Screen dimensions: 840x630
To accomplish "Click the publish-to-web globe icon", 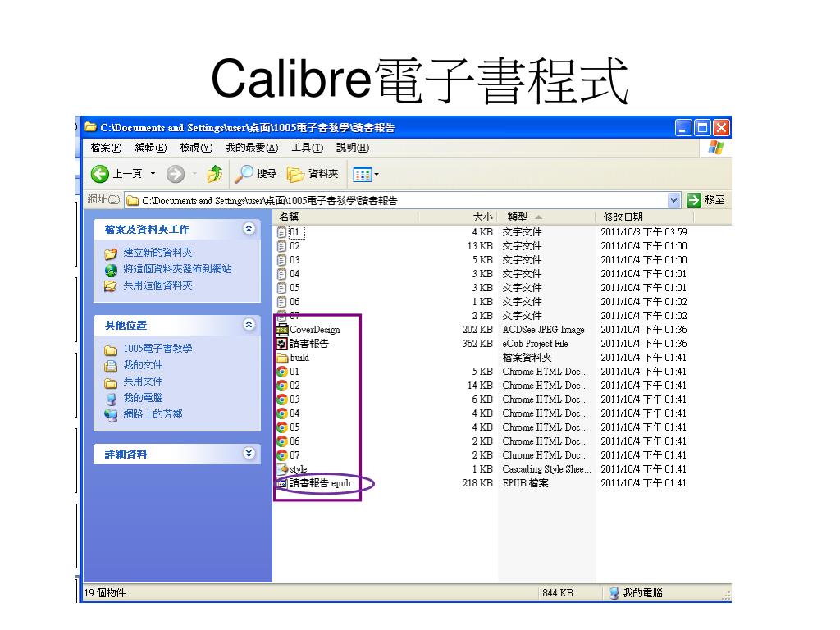I will tap(111, 269).
